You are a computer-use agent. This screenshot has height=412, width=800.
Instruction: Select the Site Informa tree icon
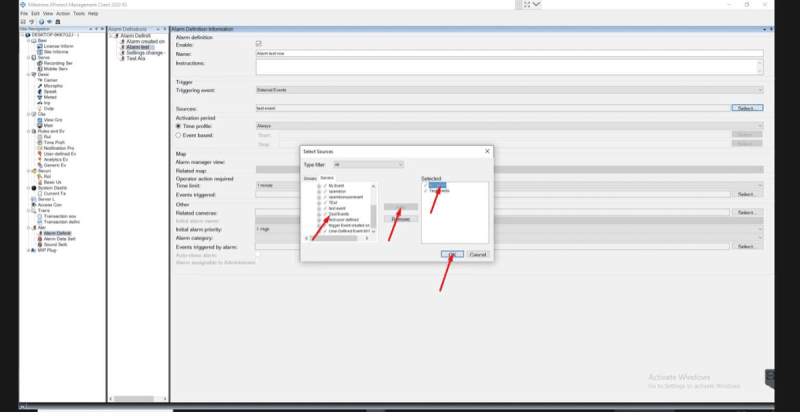pos(40,52)
